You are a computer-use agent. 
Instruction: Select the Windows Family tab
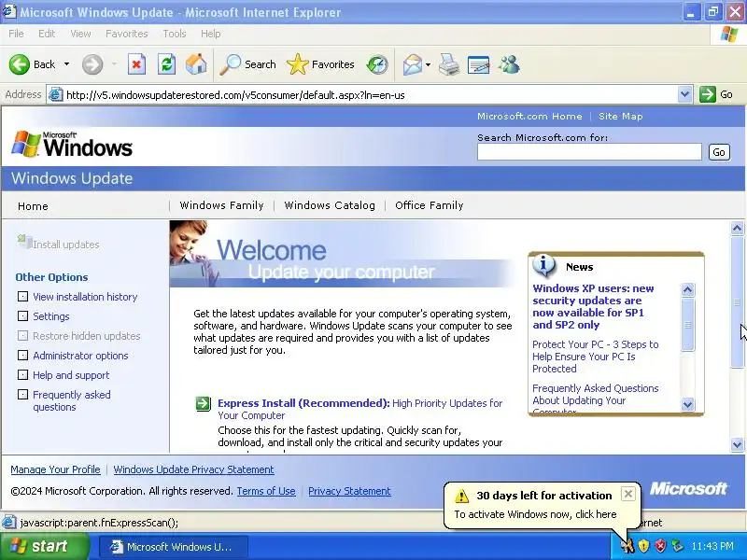click(221, 205)
